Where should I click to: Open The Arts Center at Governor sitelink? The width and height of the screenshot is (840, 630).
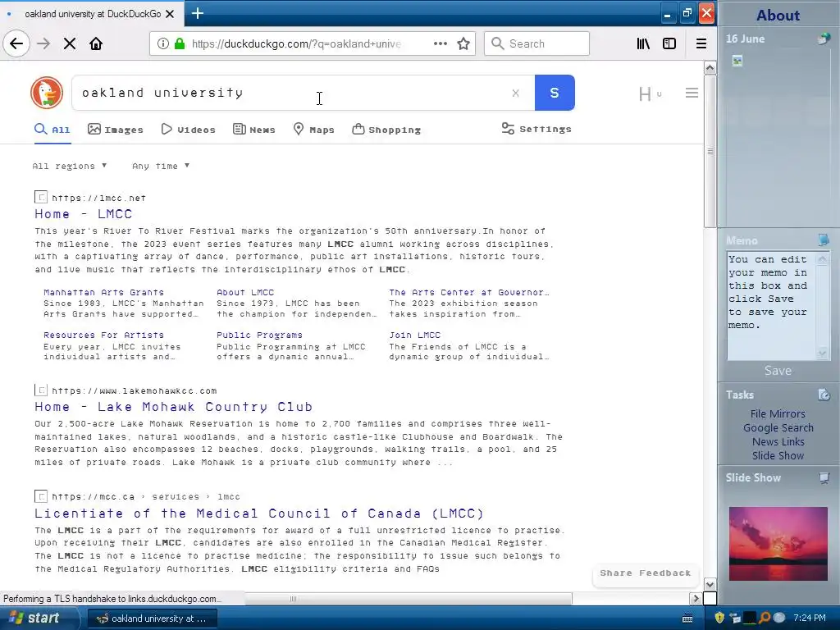468,293
